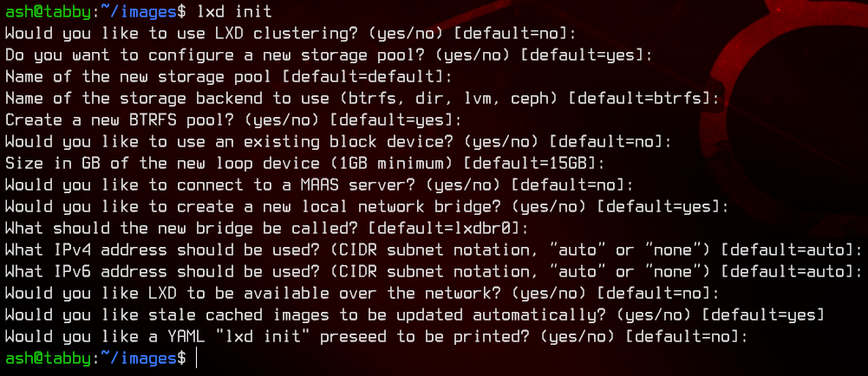Click the 'Create a new BTRFS pool' line
Screen dimensions: 868x376
[233, 120]
